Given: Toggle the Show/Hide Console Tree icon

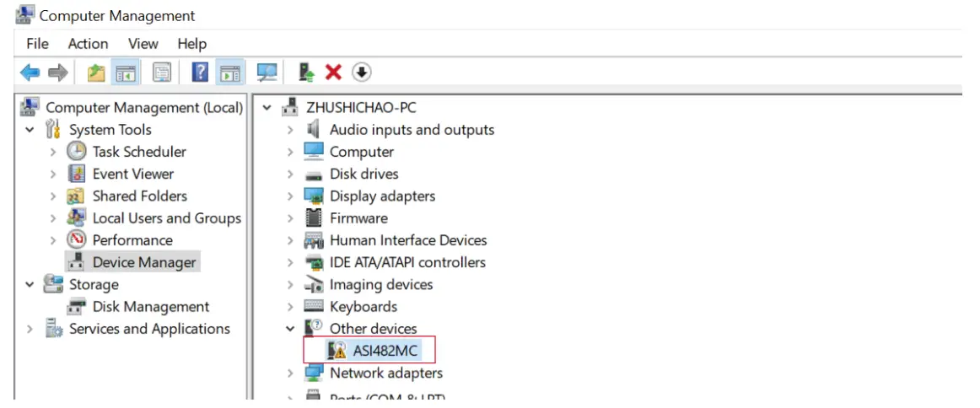Looking at the screenshot, I should click(126, 73).
